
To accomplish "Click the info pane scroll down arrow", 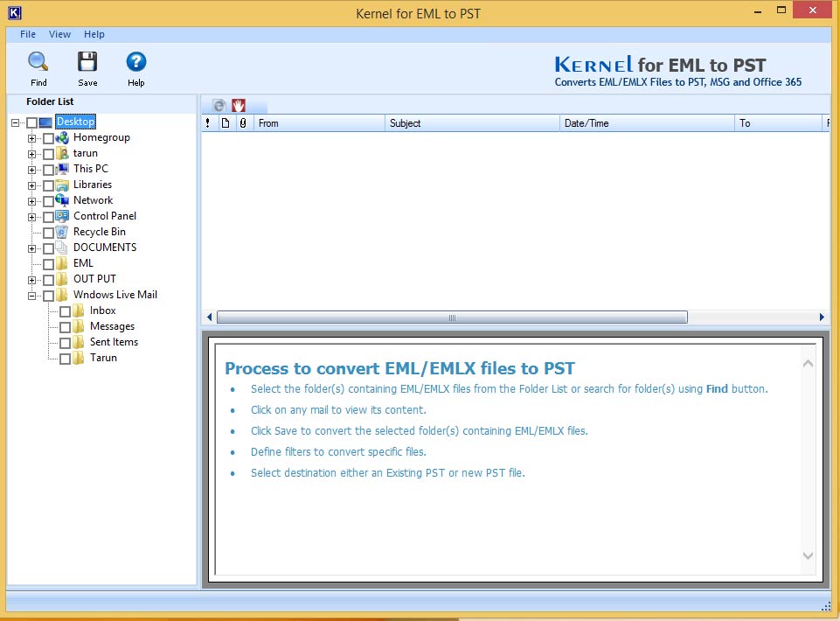I will pyautogui.click(x=808, y=555).
